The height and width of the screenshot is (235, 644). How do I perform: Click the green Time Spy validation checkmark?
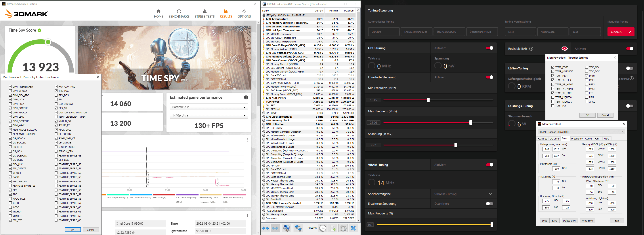(40, 30)
